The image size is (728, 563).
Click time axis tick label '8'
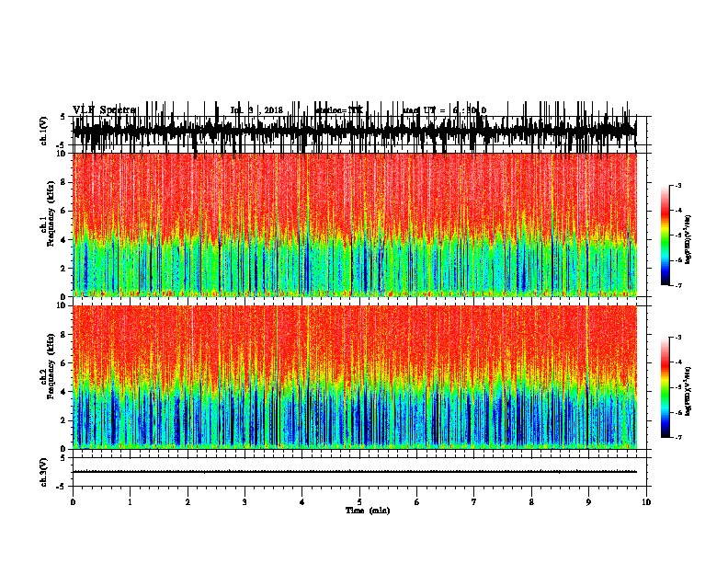point(531,502)
